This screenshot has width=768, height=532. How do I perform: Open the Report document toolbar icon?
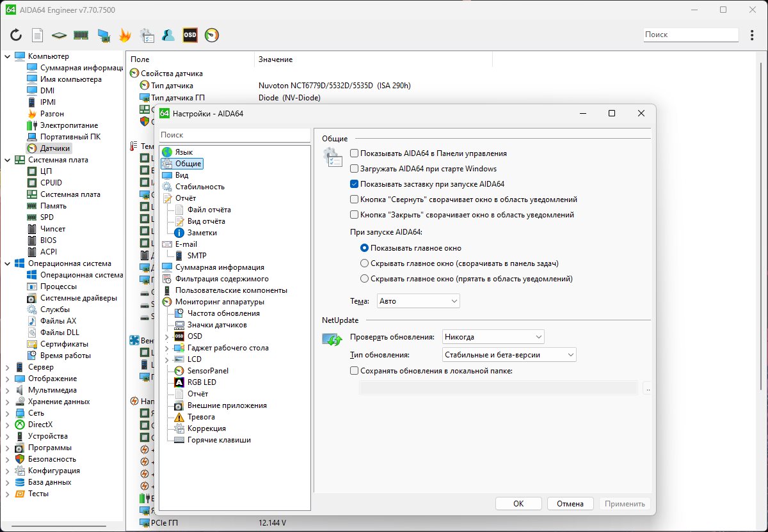(x=38, y=35)
